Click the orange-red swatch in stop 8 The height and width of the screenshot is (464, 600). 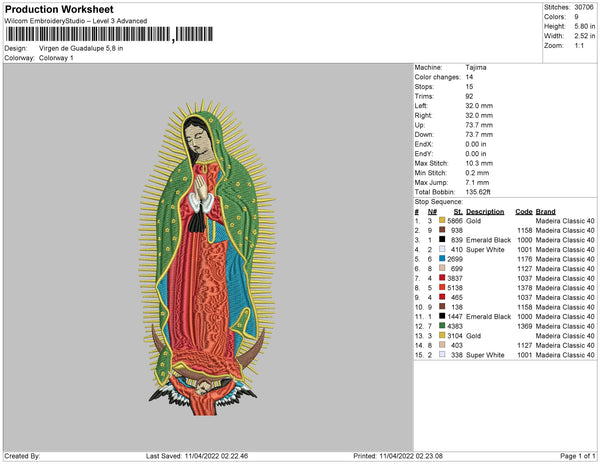pos(442,287)
